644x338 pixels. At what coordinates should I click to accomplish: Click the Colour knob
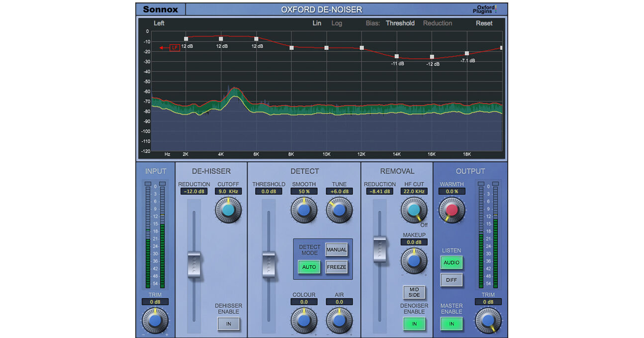303,320
